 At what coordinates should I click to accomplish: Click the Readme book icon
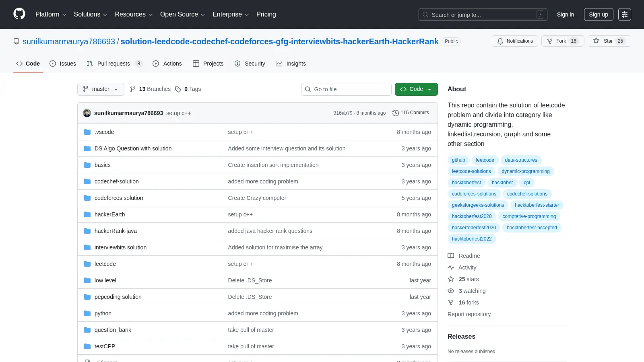(x=451, y=256)
